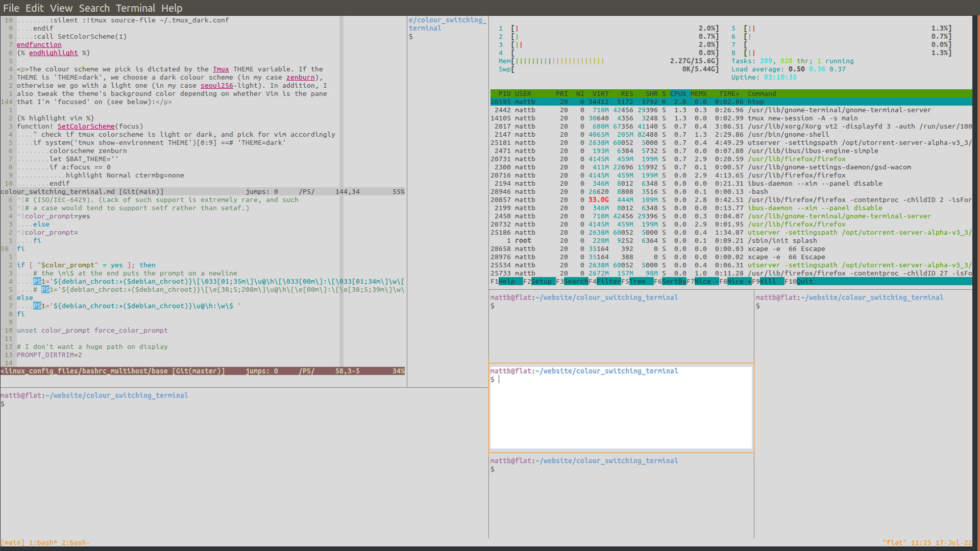Sort processes by the CPU% column

tap(679, 93)
